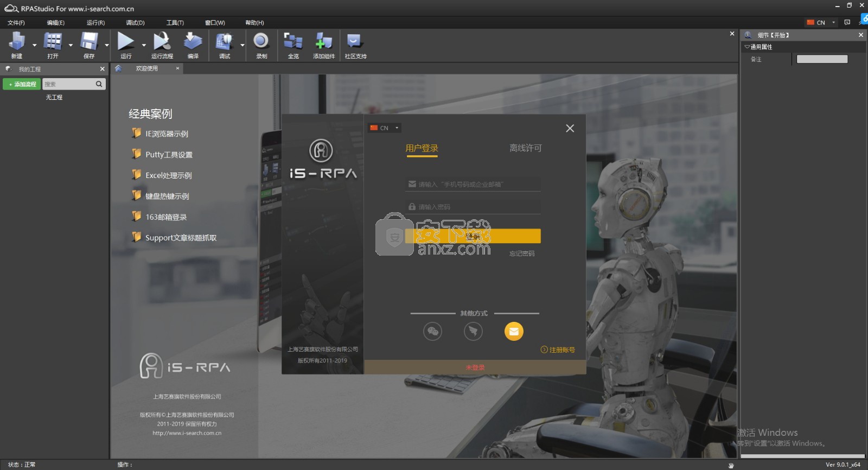Open the 运行(R) menu
Screen dimensions: 868x470
pyautogui.click(x=95, y=23)
